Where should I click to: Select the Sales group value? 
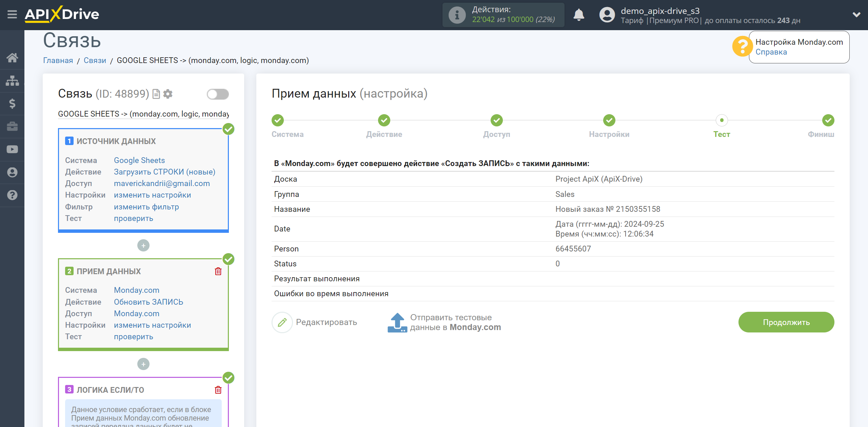point(565,194)
